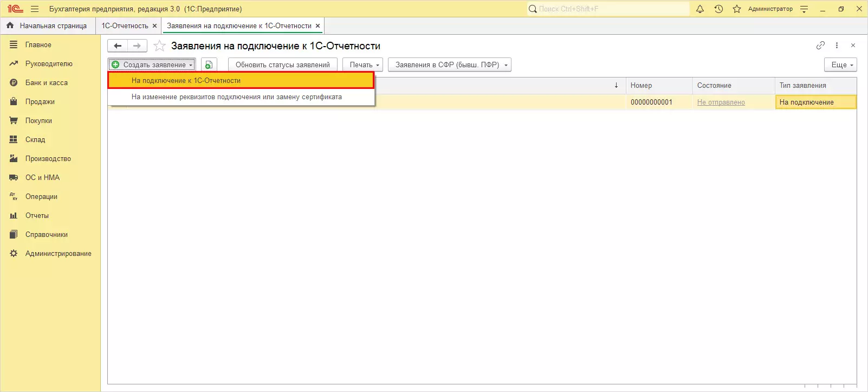Viewport: 868px width, 392px height.
Task: Click the copy document icon in the toolbar
Action: 209,65
